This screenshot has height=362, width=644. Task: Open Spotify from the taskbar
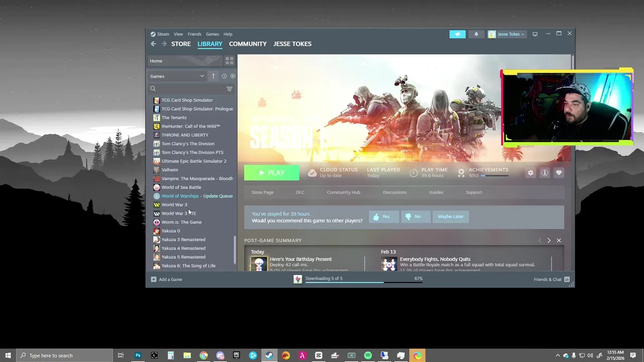[x=368, y=355]
